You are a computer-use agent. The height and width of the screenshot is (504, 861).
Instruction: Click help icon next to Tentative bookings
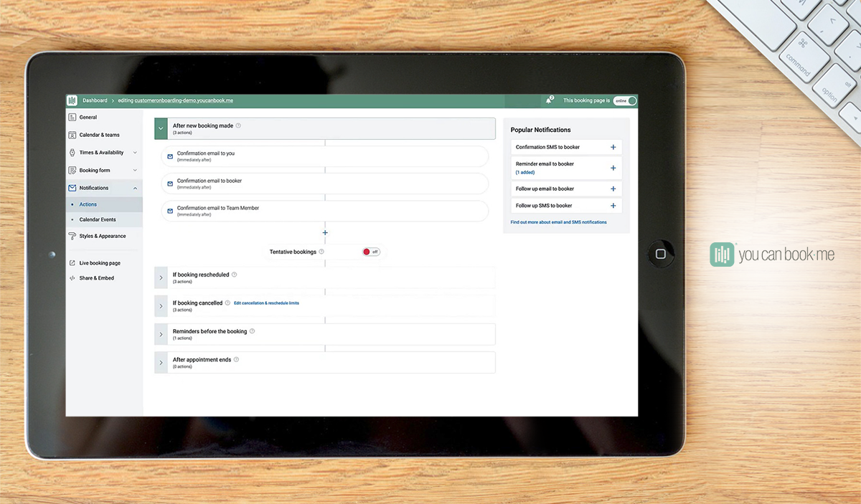click(x=321, y=252)
